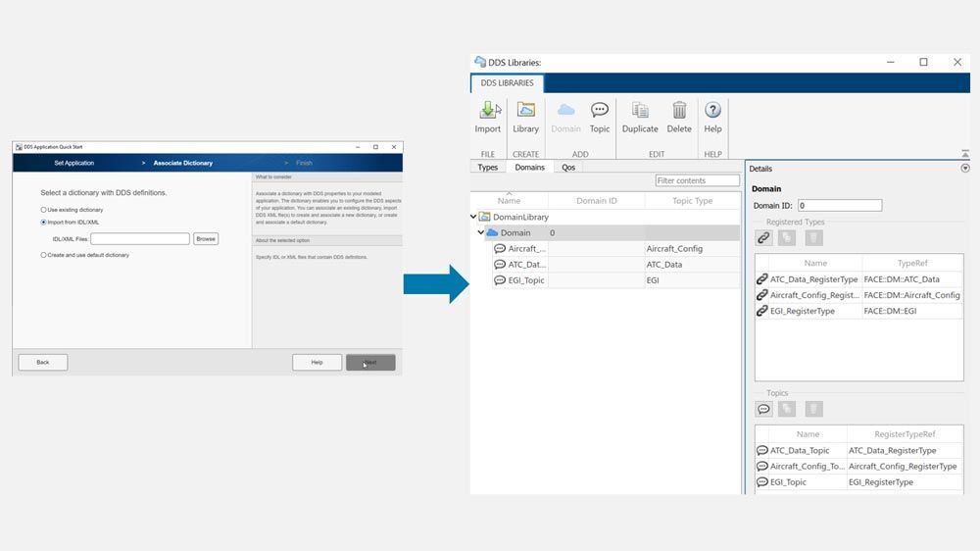This screenshot has width=980, height=551.
Task: Click the IDL/XML Files text field
Action: click(x=140, y=239)
